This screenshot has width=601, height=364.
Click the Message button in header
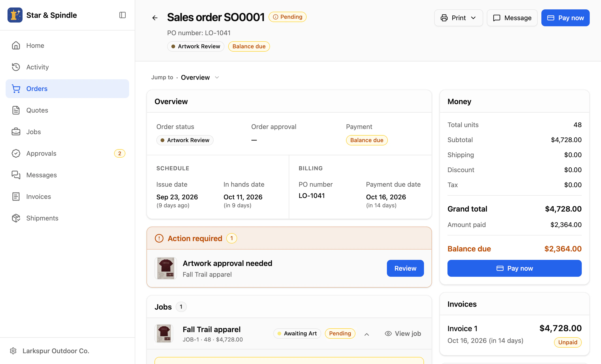512,18
